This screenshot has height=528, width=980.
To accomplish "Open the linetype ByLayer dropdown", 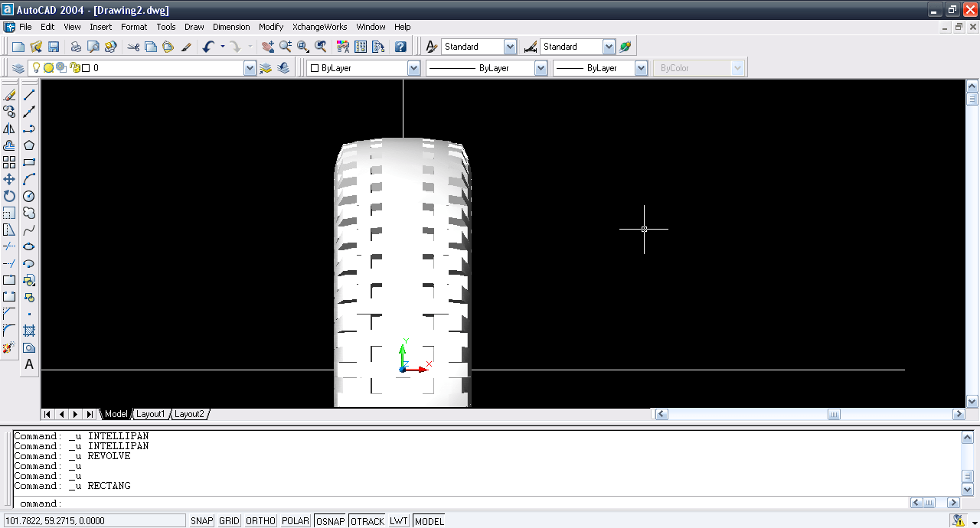I will [x=541, y=68].
